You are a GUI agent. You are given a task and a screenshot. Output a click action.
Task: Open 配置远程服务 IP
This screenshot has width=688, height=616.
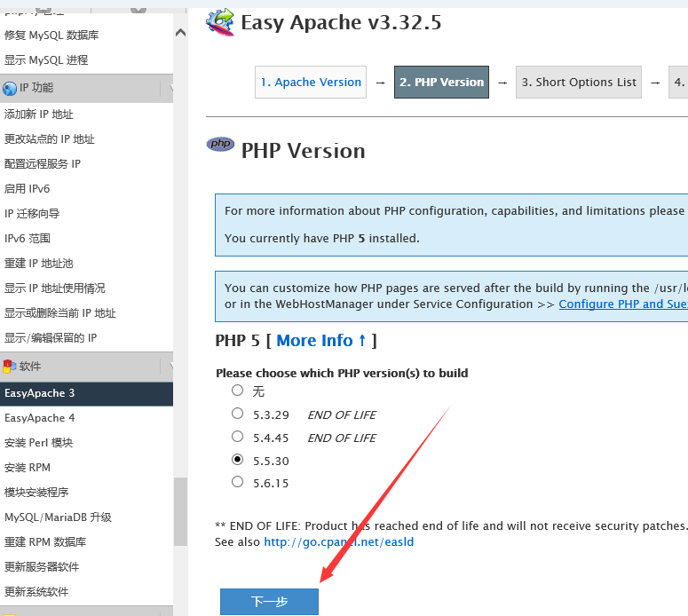[42, 164]
